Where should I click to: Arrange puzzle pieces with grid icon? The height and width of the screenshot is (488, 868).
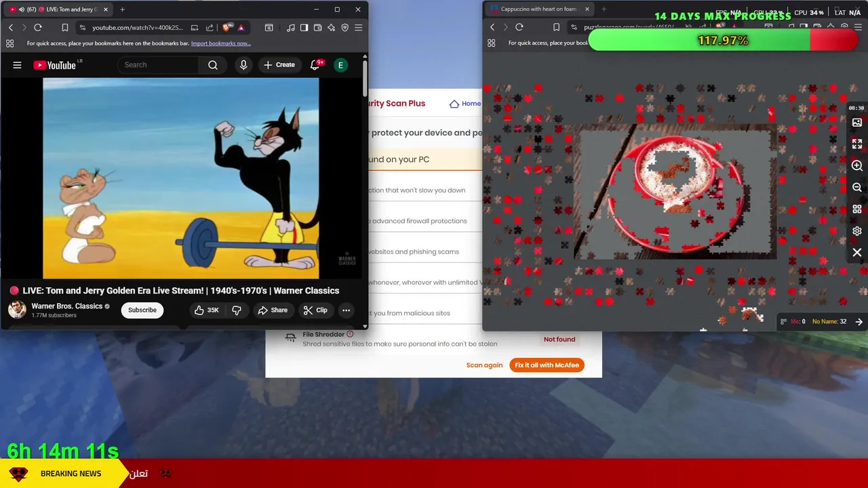pos(857,209)
